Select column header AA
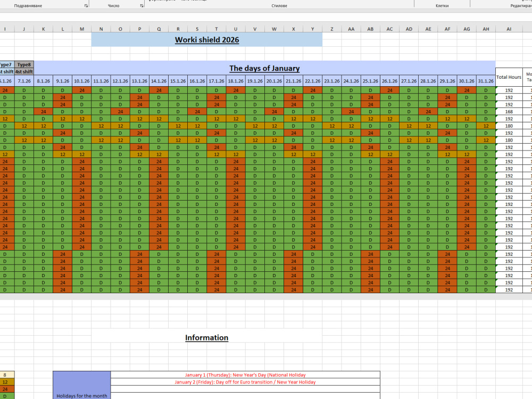 (x=351, y=29)
